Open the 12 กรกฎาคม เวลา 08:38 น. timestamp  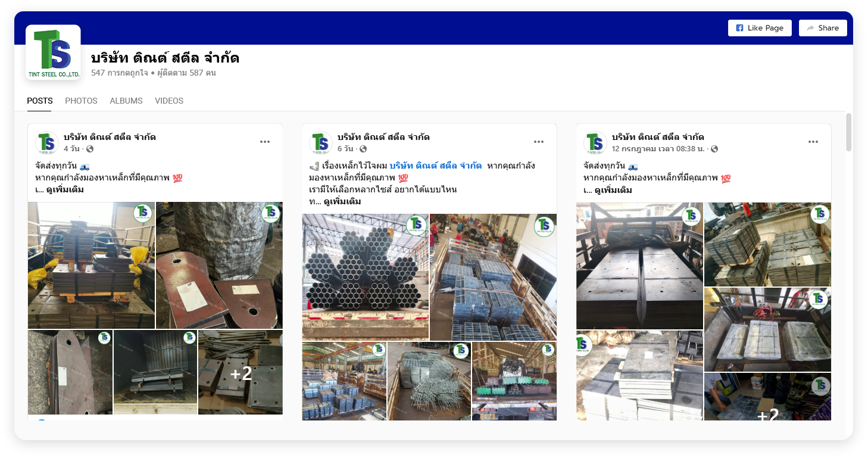point(659,149)
